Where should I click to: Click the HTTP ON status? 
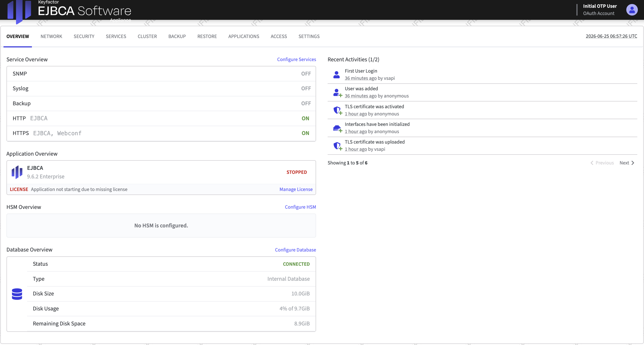(305, 118)
